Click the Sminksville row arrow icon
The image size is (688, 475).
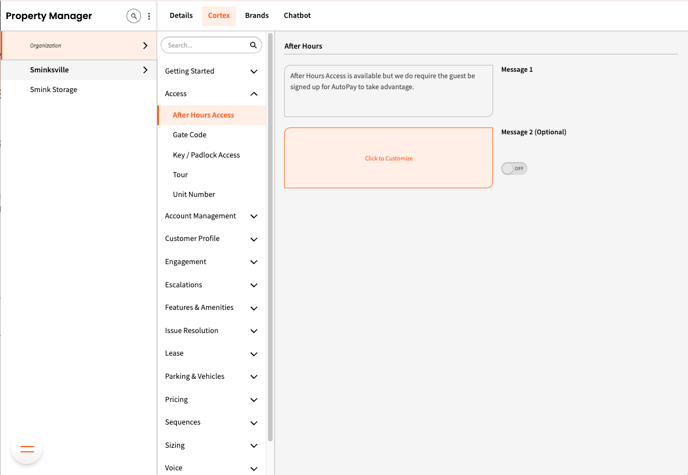[x=145, y=70]
